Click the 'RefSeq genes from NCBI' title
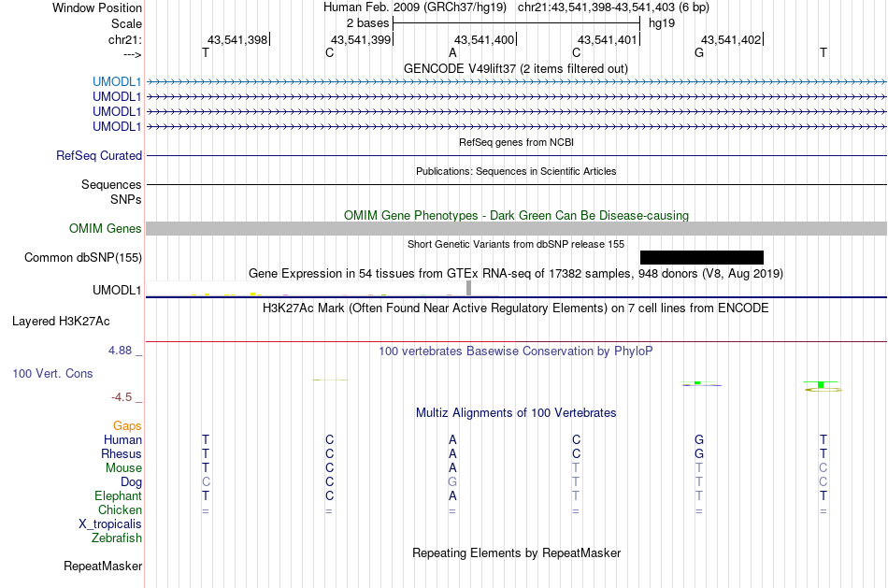 coord(517,142)
